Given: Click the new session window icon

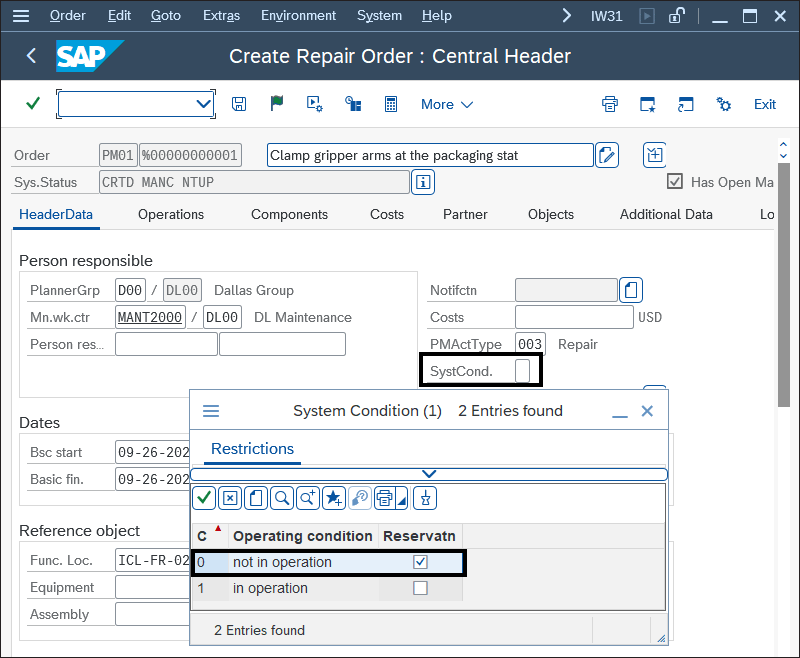Looking at the screenshot, I should 647,104.
